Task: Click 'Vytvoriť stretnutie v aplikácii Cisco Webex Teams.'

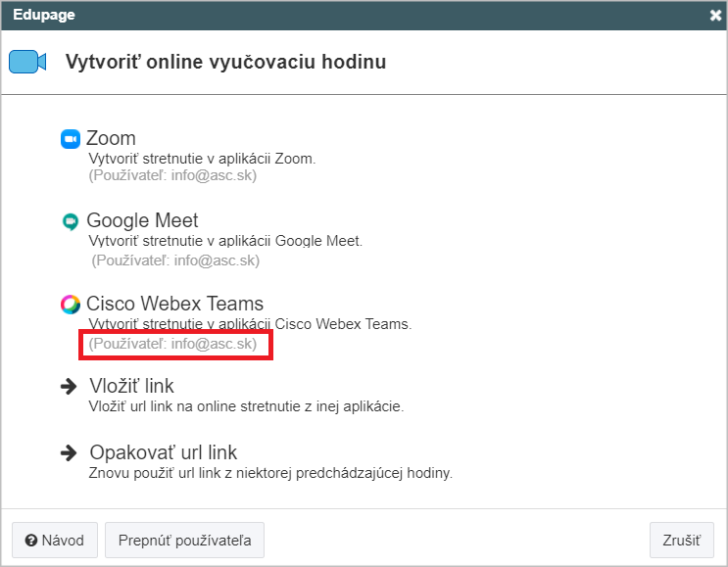Action: (250, 324)
